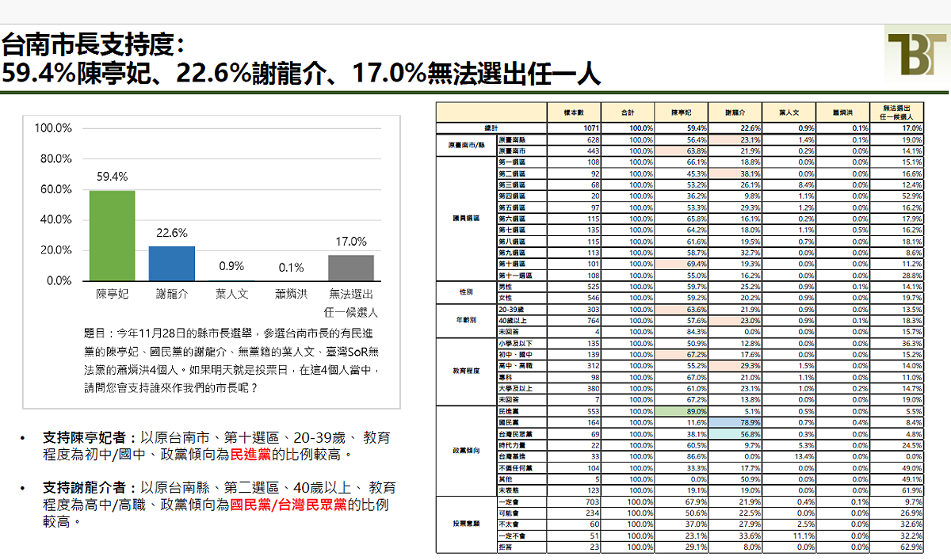Click the '22.6%' data label above the blue bar
951x560 pixels.
171,233
